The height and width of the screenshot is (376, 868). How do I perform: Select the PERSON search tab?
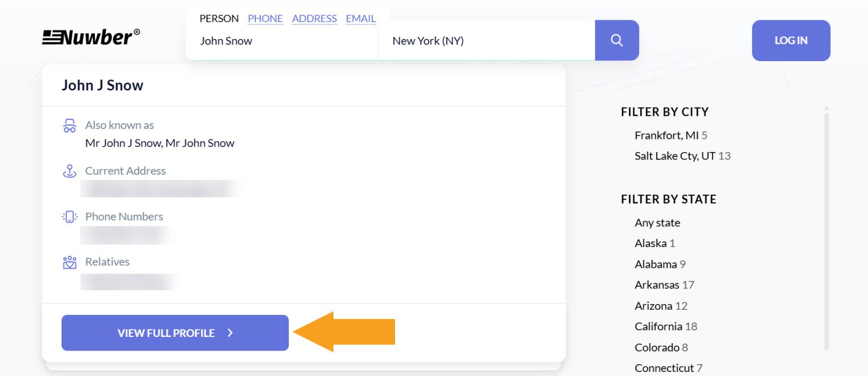pyautogui.click(x=219, y=18)
